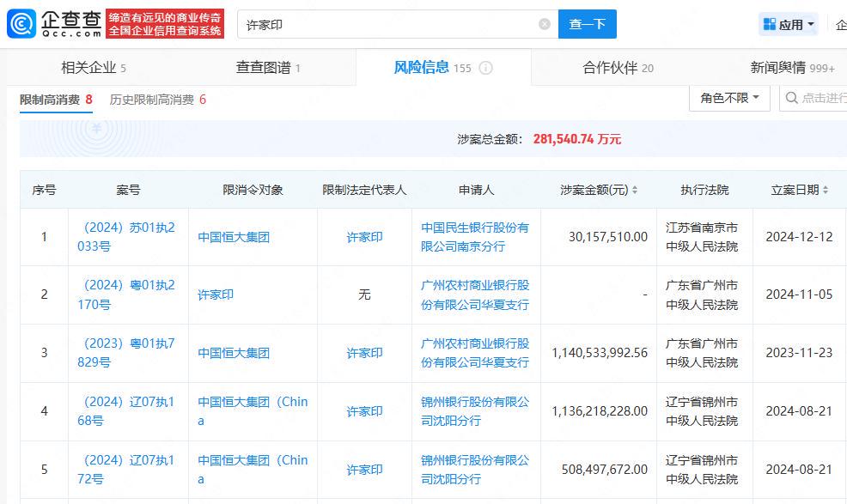Sort by 立案日期 column arrows
Screen dimensions: 847x504
(826, 191)
